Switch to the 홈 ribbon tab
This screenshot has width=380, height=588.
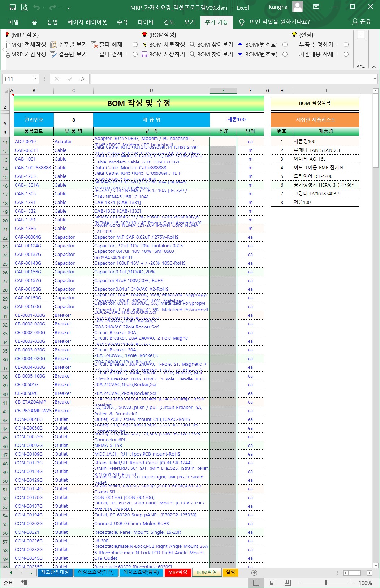pyautogui.click(x=34, y=22)
